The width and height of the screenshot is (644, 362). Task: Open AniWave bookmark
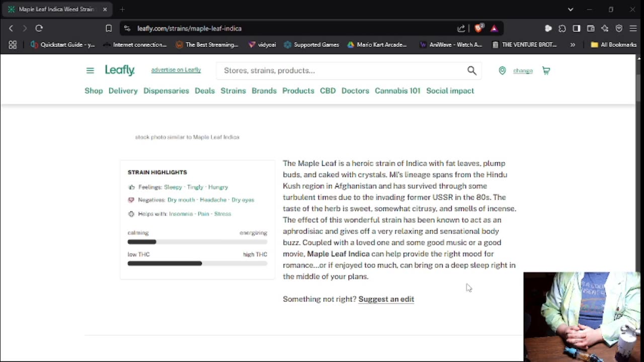[451, 44]
